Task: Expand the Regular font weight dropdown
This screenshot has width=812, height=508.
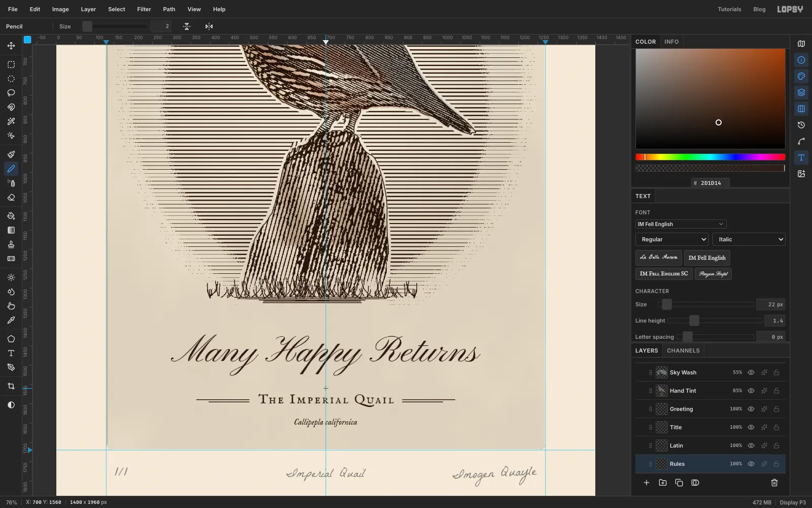Action: coord(671,239)
